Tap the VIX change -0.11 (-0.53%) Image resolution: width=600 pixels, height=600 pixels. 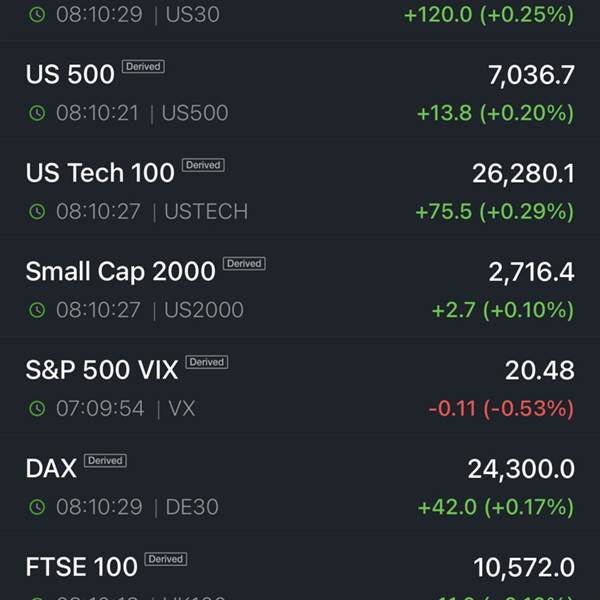click(501, 408)
